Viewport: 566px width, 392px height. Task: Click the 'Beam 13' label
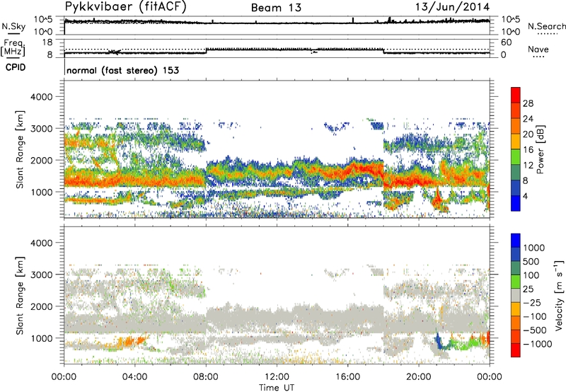point(276,8)
